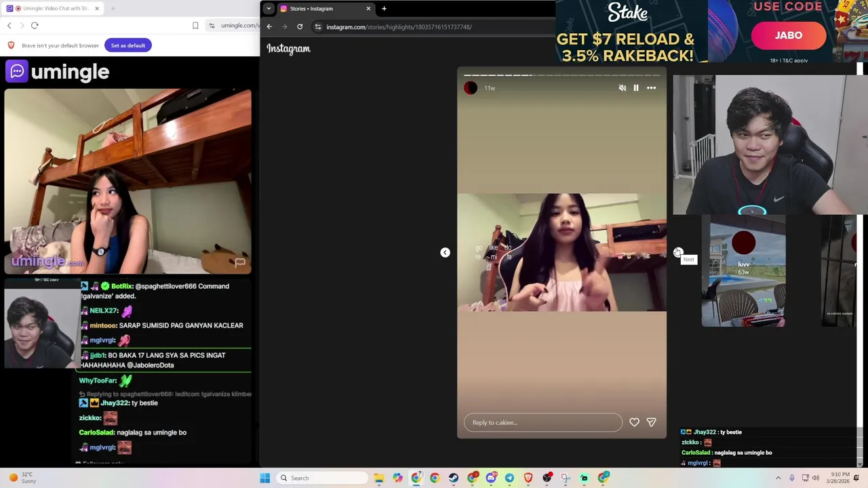Open the Windows Start menu
Viewport: 868px width, 488px height.
click(x=265, y=478)
